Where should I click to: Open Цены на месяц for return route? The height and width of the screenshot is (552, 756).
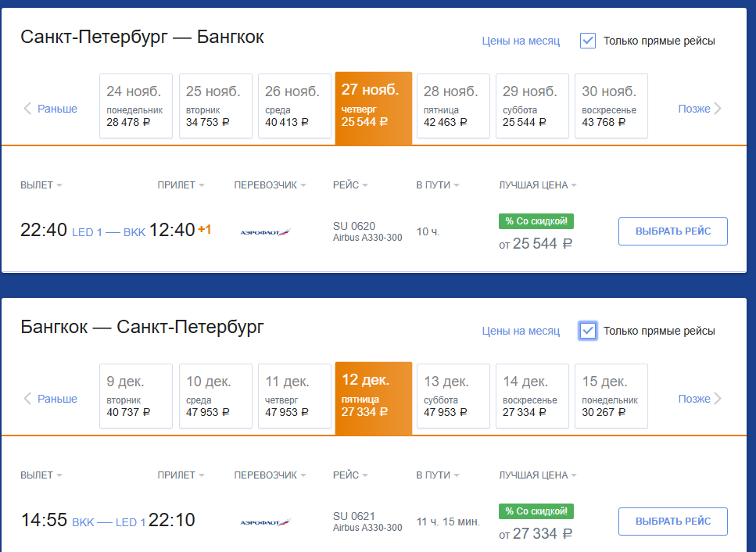click(521, 332)
